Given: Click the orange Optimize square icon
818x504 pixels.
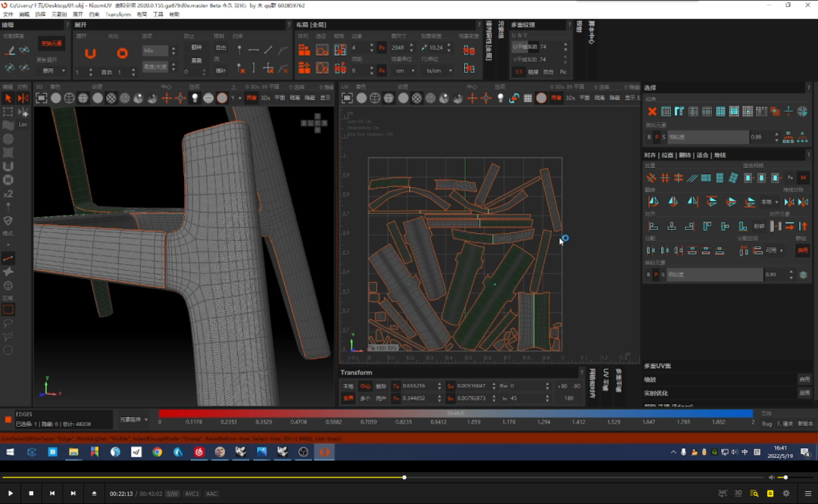Looking at the screenshot, I should (x=122, y=53).
